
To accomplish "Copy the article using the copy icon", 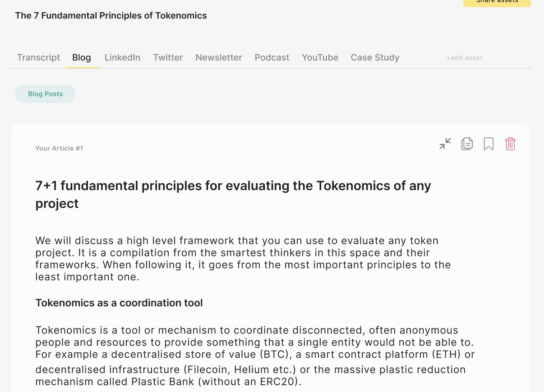I will (x=467, y=144).
